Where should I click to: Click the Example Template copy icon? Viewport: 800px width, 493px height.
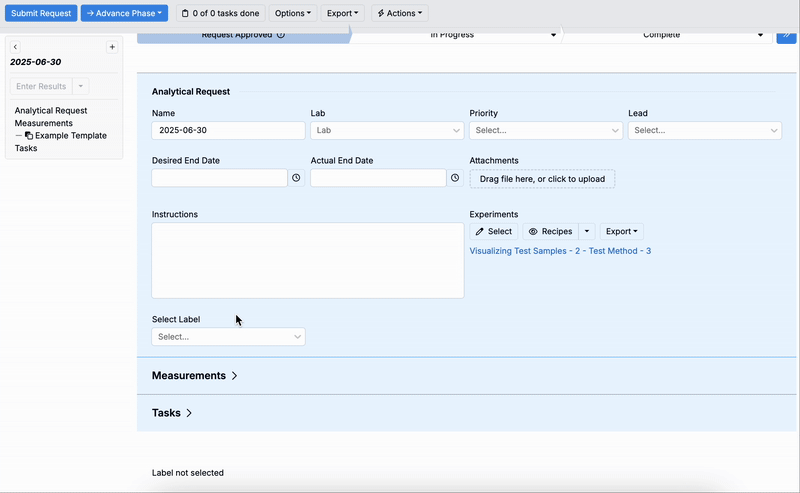pos(29,136)
